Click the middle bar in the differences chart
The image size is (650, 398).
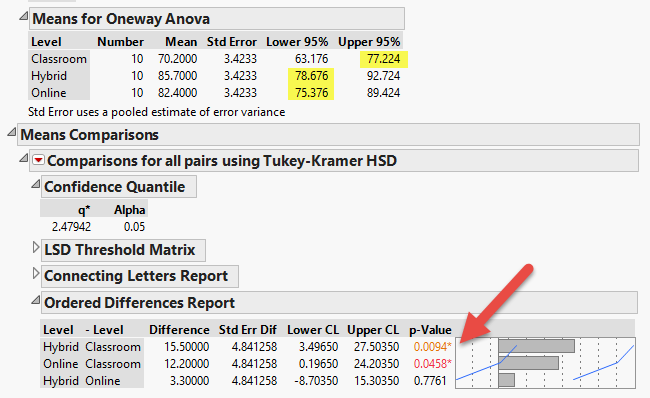[x=529, y=363]
